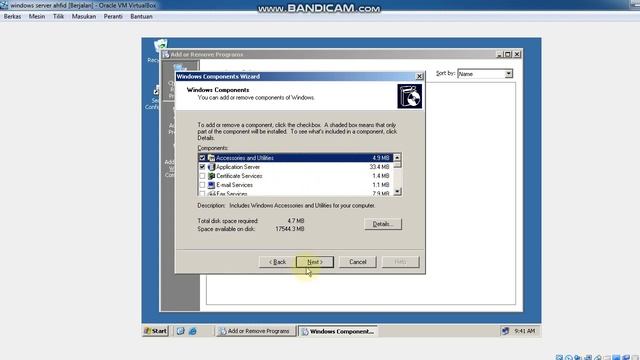The image size is (640, 360).
Task: Click the Accessories and Utilities component icon
Action: point(211,158)
